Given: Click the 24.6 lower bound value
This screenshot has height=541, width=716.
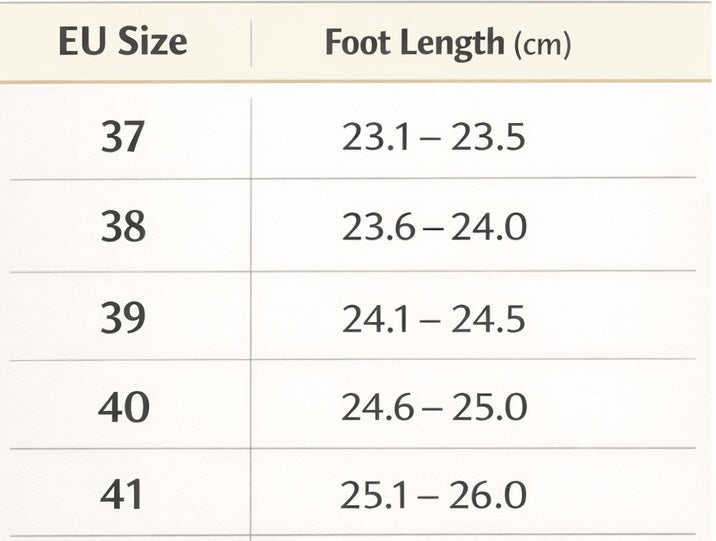Looking at the screenshot, I should 371,408.
